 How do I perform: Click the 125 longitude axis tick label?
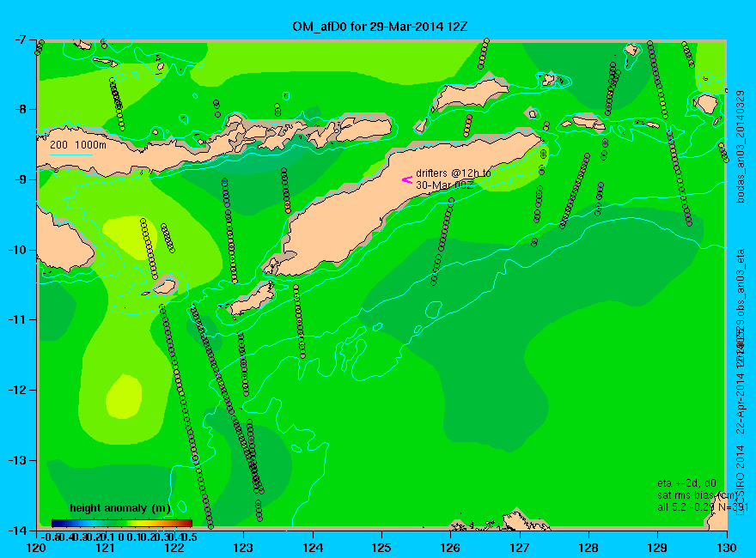tap(381, 548)
